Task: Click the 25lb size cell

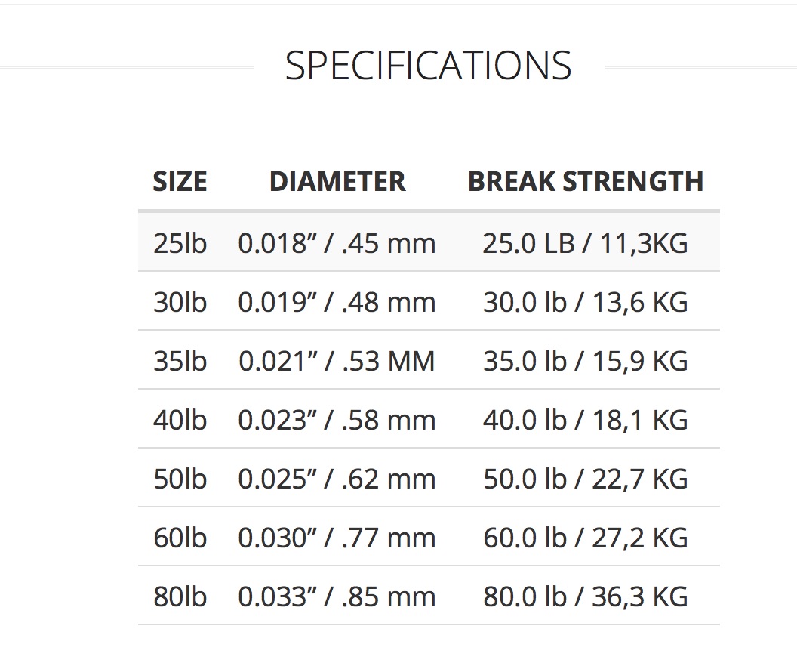Action: [x=180, y=243]
